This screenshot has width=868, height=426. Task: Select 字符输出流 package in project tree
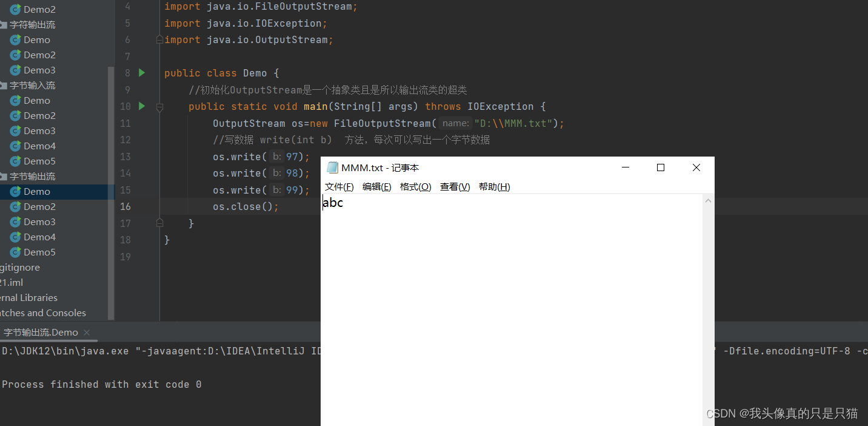tap(32, 24)
